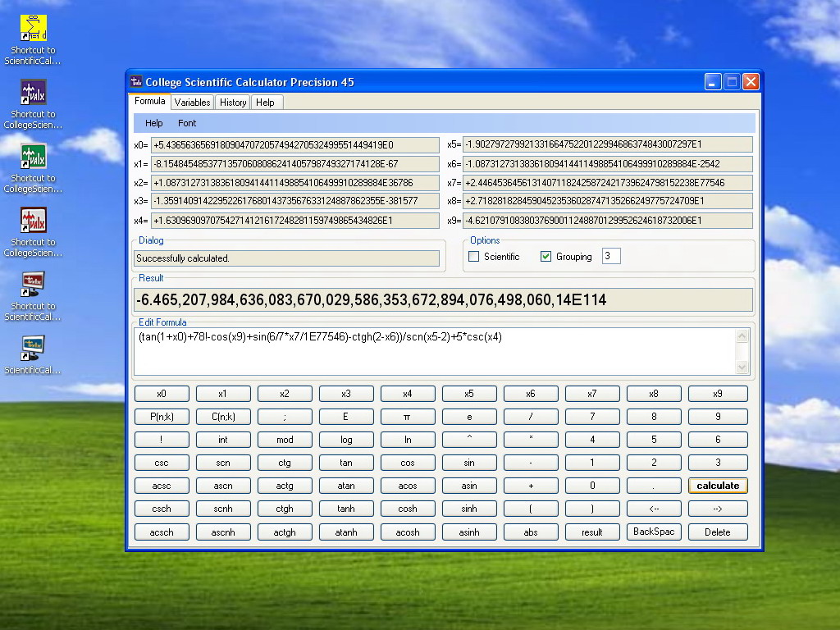Viewport: 840px width, 630px height.
Task: Click the C(n;k) combinations button
Action: click(x=223, y=416)
